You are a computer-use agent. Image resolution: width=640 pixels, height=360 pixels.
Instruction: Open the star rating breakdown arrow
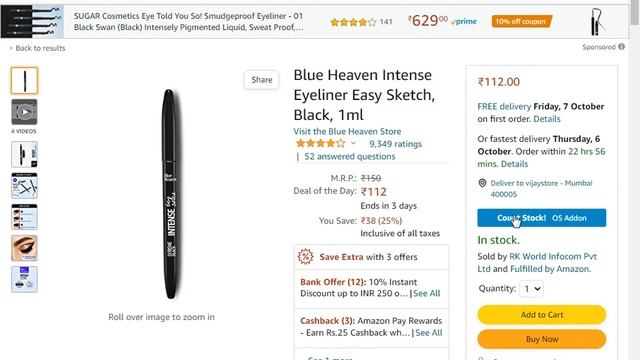[x=353, y=143]
